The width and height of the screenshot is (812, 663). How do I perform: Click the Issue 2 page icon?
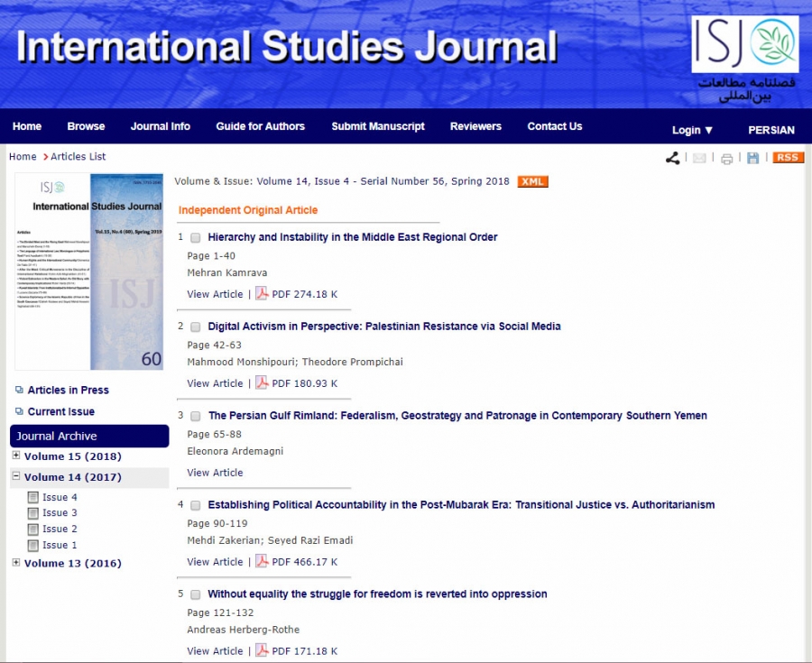pyautogui.click(x=33, y=529)
